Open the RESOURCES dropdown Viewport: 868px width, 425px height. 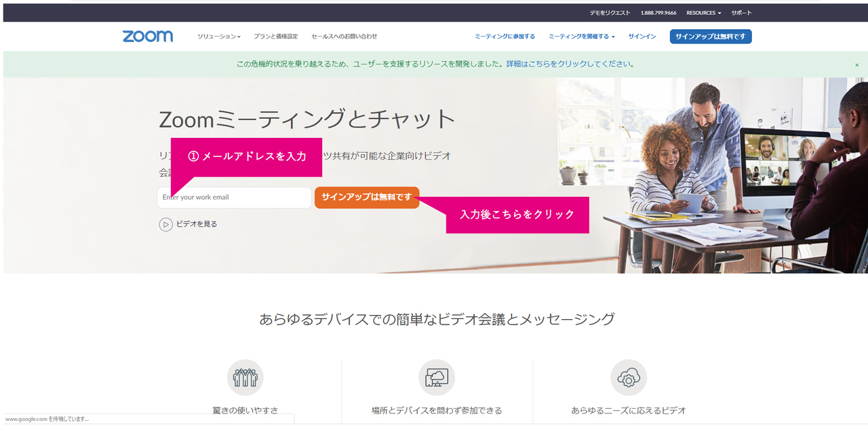click(704, 13)
